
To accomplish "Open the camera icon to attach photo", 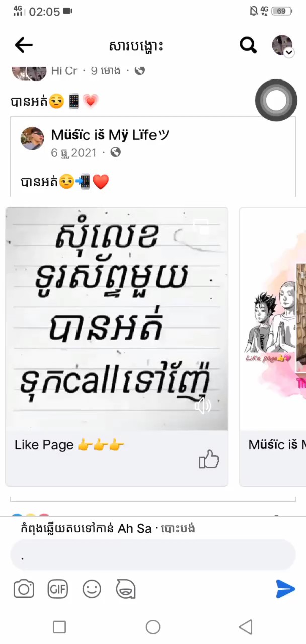I will coord(24,589).
